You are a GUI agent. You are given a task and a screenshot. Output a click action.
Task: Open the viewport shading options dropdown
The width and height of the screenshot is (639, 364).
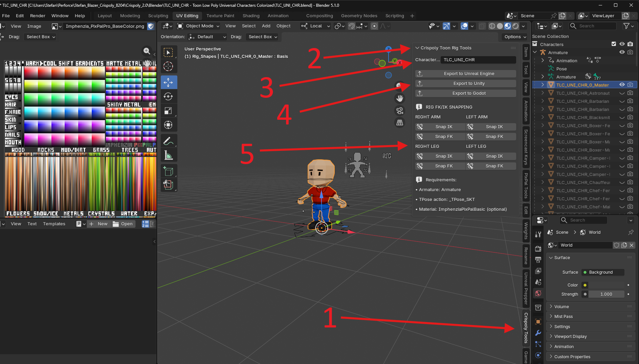(524, 26)
